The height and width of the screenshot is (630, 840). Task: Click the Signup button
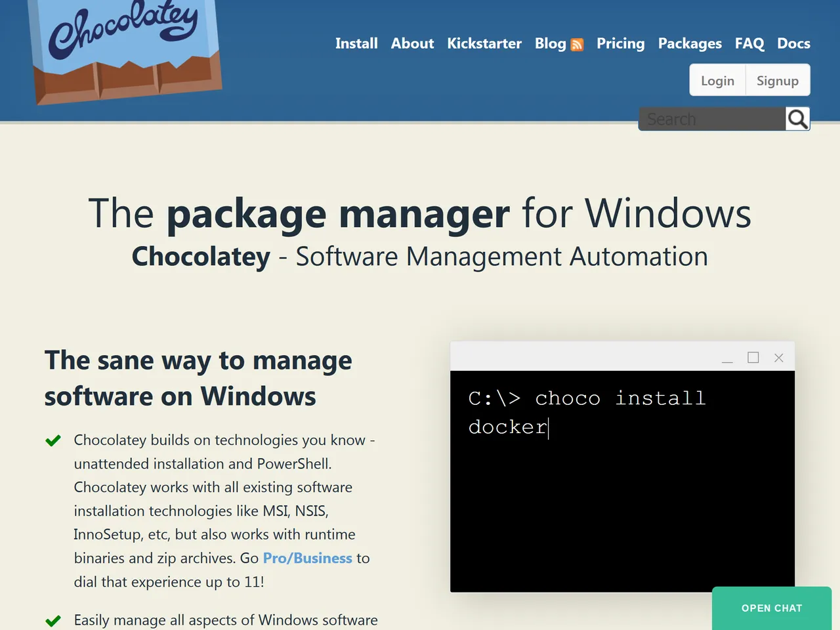click(x=778, y=80)
